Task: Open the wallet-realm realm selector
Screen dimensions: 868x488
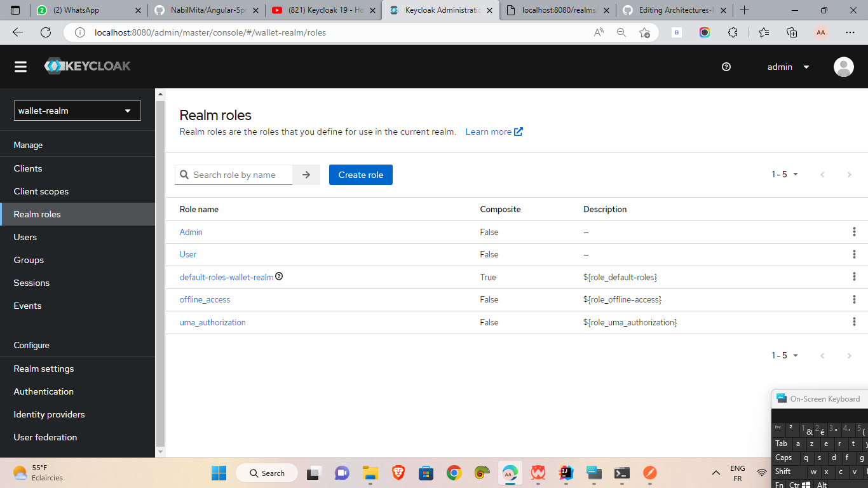Action: (76, 110)
